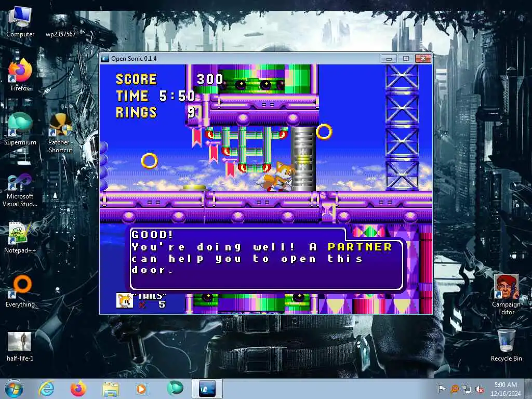532x399 pixels.
Task: Click the Tails lives portrait icon
Action: pyautogui.click(x=125, y=300)
